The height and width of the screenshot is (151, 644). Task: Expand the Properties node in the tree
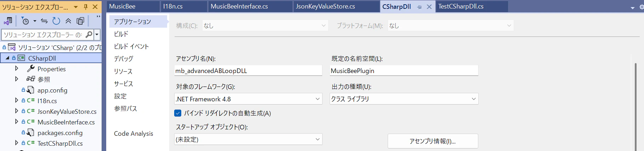(x=17, y=68)
